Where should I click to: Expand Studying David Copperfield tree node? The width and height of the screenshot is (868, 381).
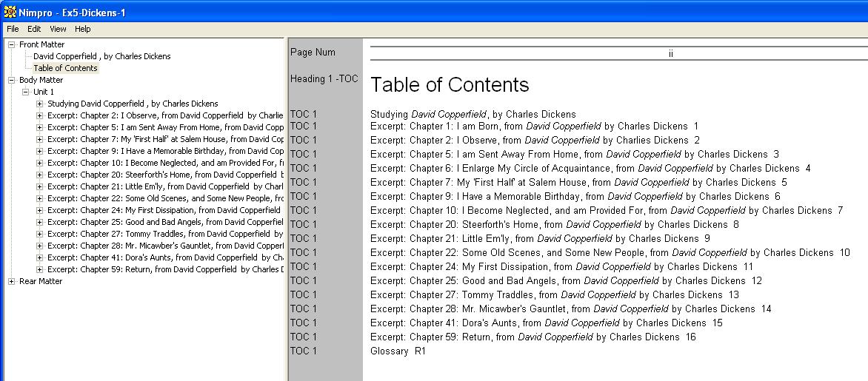tap(39, 104)
